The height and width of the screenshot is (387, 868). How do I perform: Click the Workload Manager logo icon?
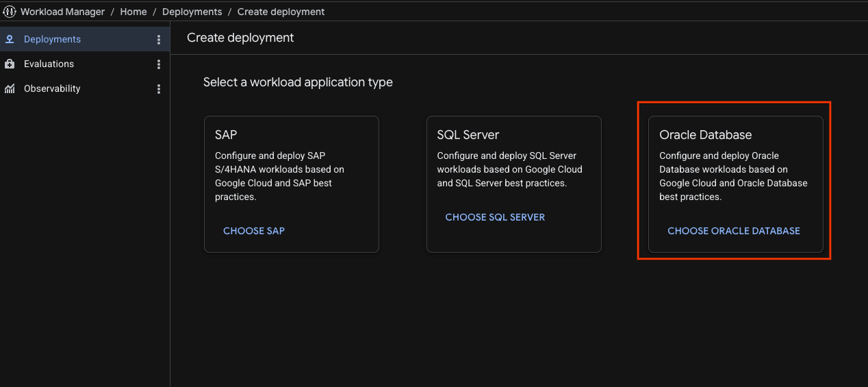click(10, 12)
